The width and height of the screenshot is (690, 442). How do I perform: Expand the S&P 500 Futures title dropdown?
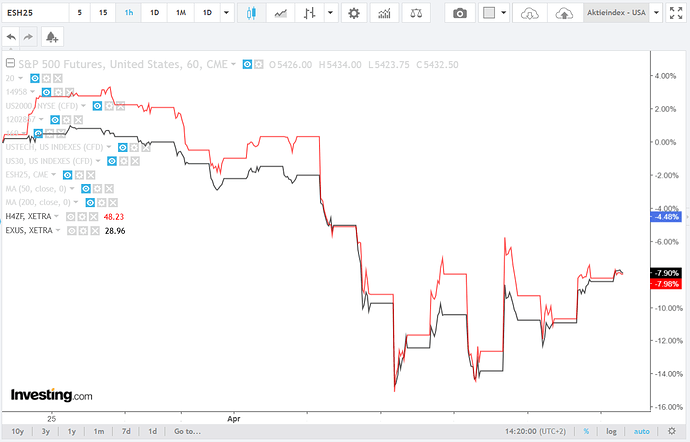click(x=233, y=64)
